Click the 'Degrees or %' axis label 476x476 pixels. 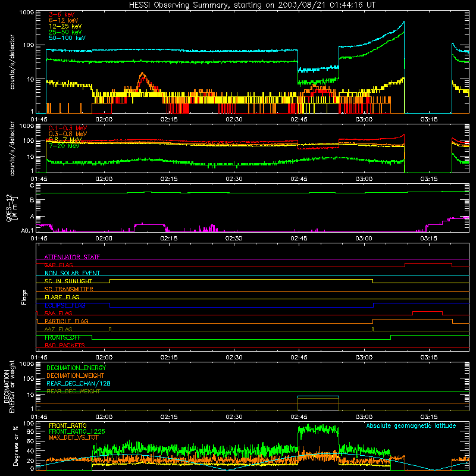pos(15,446)
